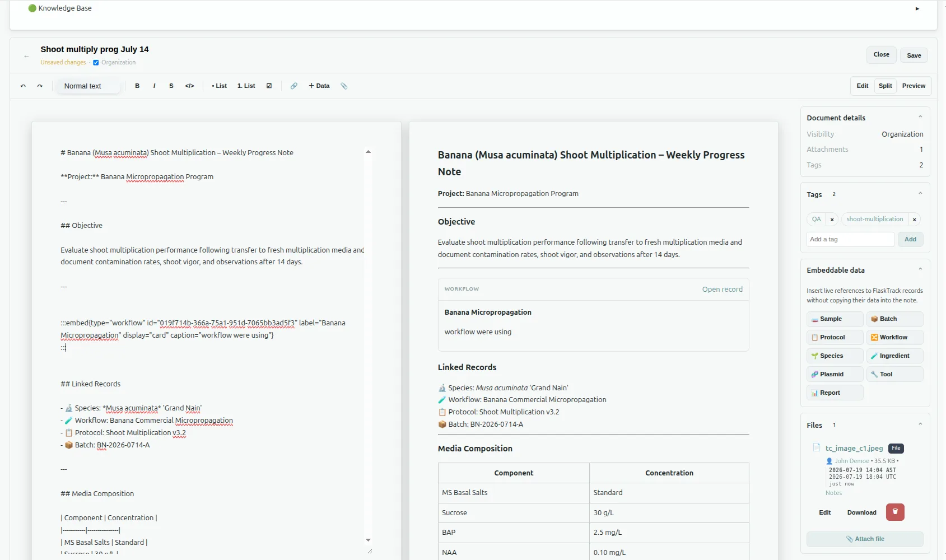The width and height of the screenshot is (946, 560).
Task: Edit the tc_image_c1.jpeg attachment
Action: pyautogui.click(x=825, y=513)
